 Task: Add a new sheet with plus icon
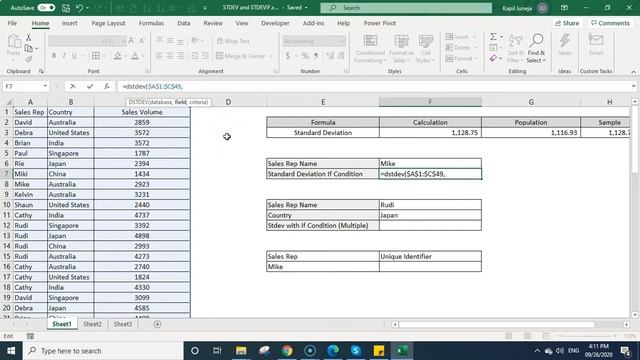point(157,324)
